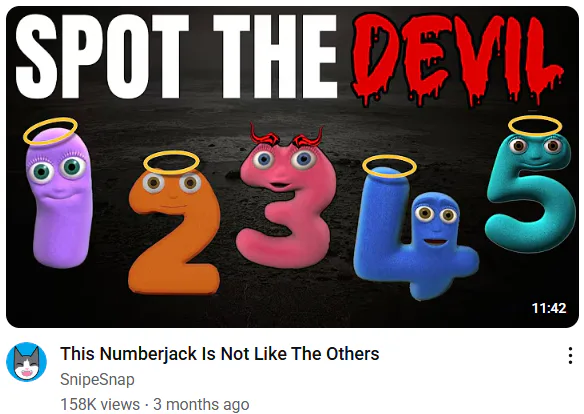Open the three-dot video options menu
584x414 pixels.
570,356
